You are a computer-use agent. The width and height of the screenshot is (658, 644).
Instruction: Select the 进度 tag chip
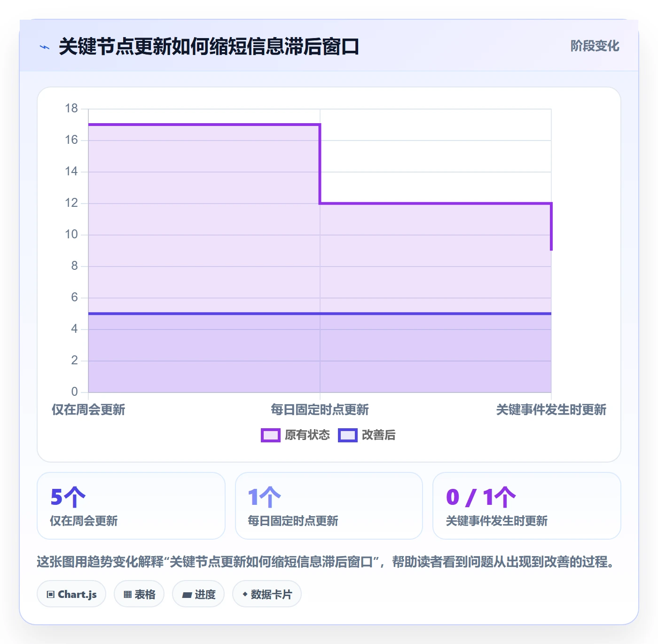[x=198, y=594]
